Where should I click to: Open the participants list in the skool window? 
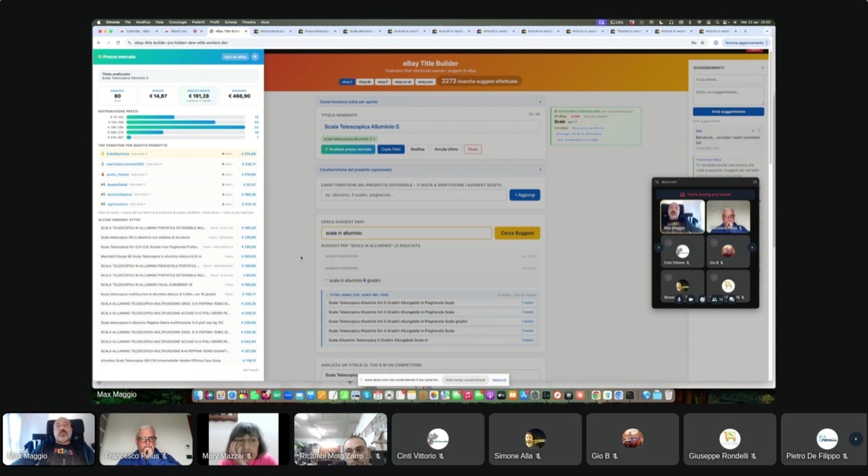click(x=715, y=299)
